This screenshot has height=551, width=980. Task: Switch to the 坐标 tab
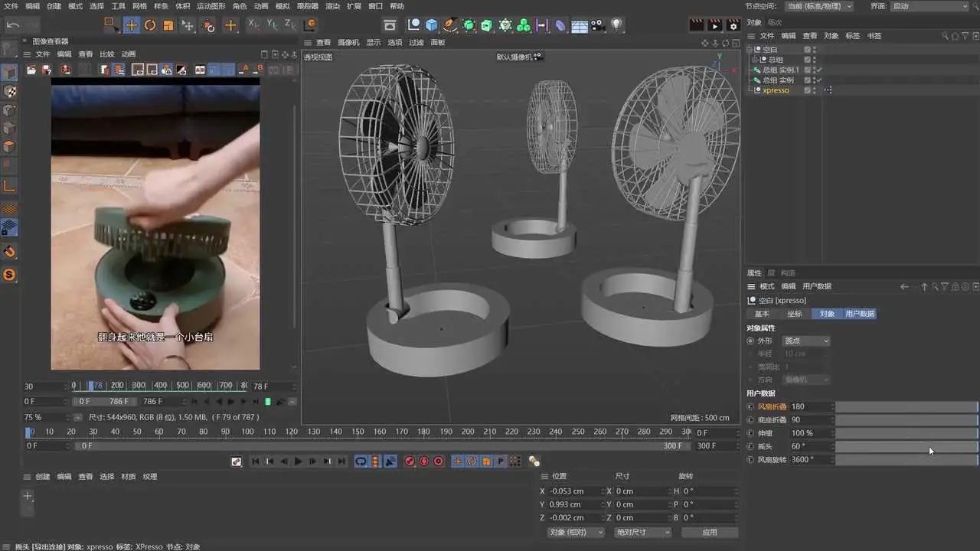pyautogui.click(x=795, y=314)
